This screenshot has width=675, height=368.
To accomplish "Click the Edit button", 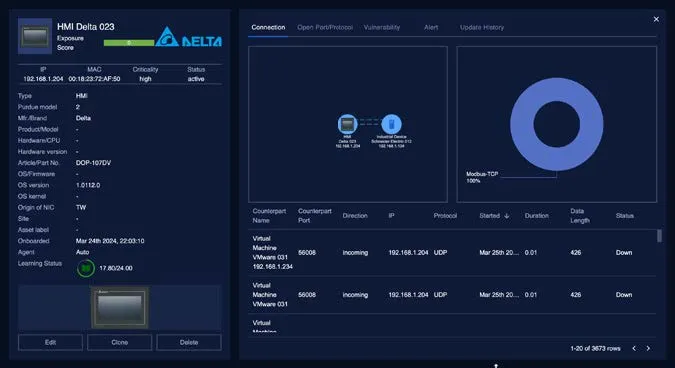I will click(x=50, y=342).
